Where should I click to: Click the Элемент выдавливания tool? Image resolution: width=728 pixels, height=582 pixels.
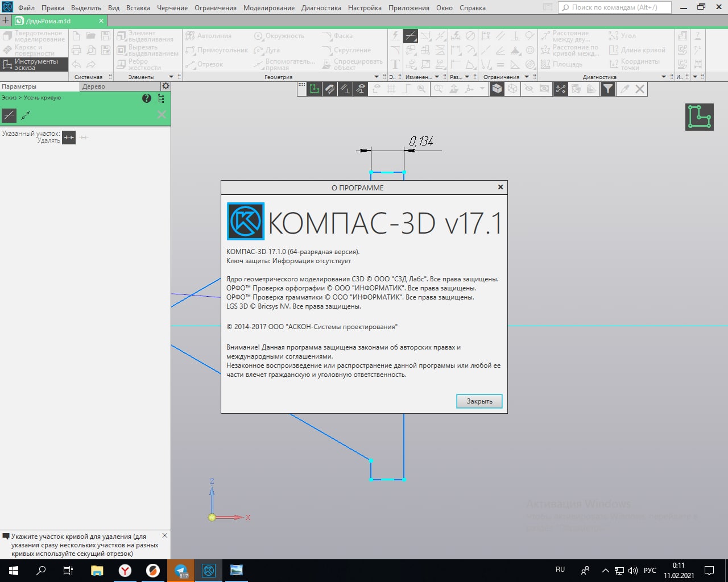[145, 36]
